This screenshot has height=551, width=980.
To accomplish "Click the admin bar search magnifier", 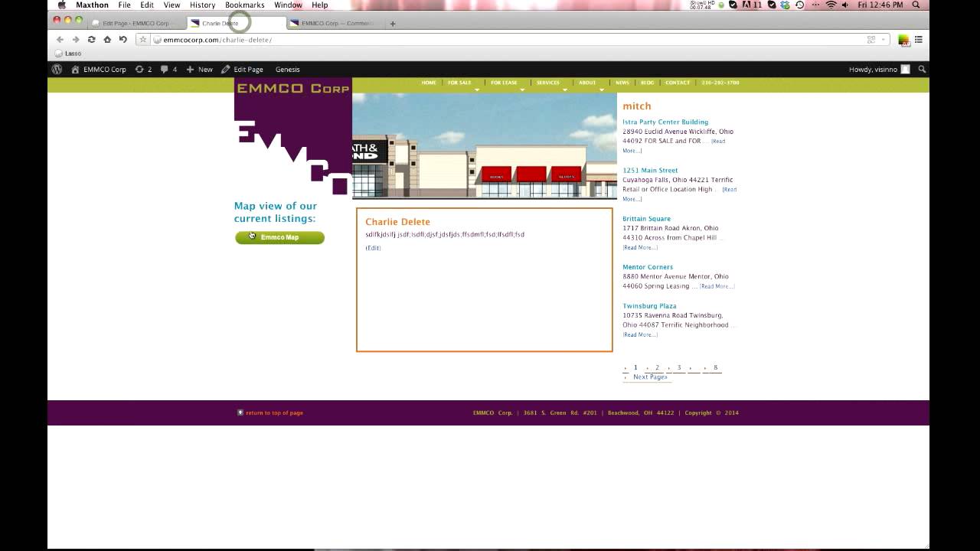I will click(922, 69).
